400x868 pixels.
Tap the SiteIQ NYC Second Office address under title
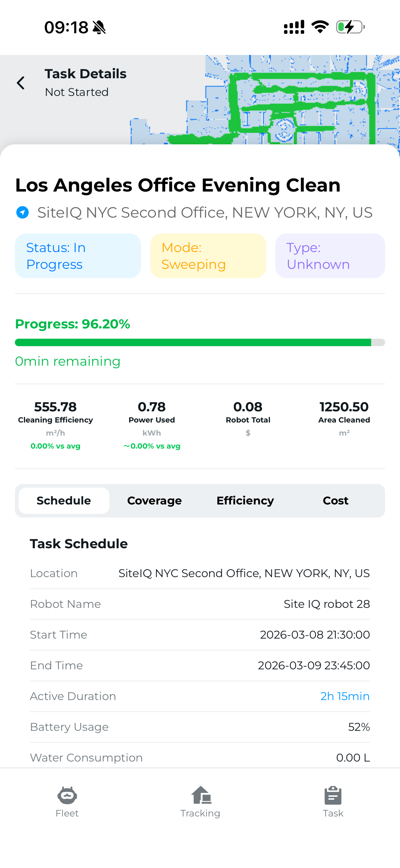(x=205, y=213)
